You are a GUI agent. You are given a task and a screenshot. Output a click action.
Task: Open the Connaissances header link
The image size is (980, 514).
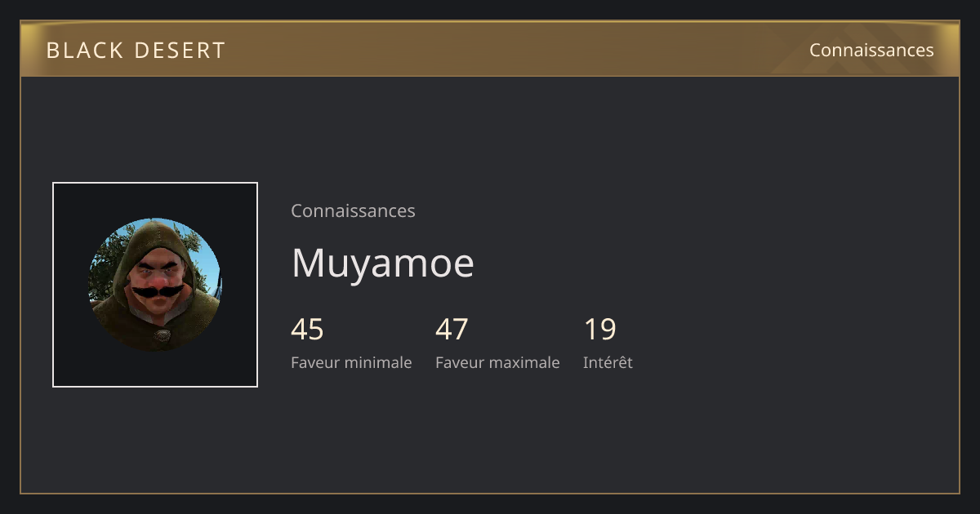[x=871, y=50]
